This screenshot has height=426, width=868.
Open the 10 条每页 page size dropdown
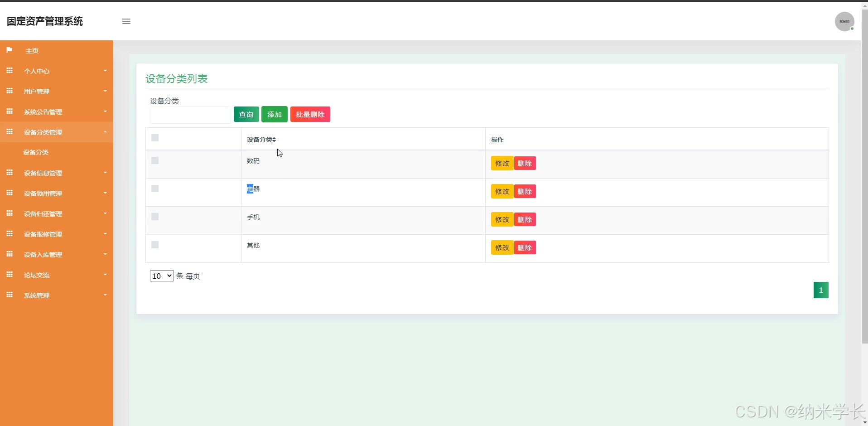click(x=162, y=276)
